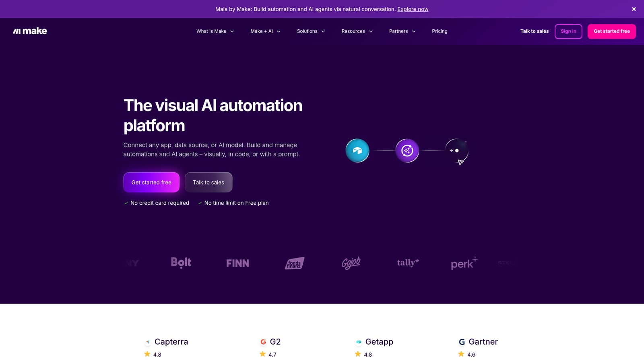Click No time limit on Free plan text
The width and height of the screenshot is (644, 362).
tap(236, 203)
